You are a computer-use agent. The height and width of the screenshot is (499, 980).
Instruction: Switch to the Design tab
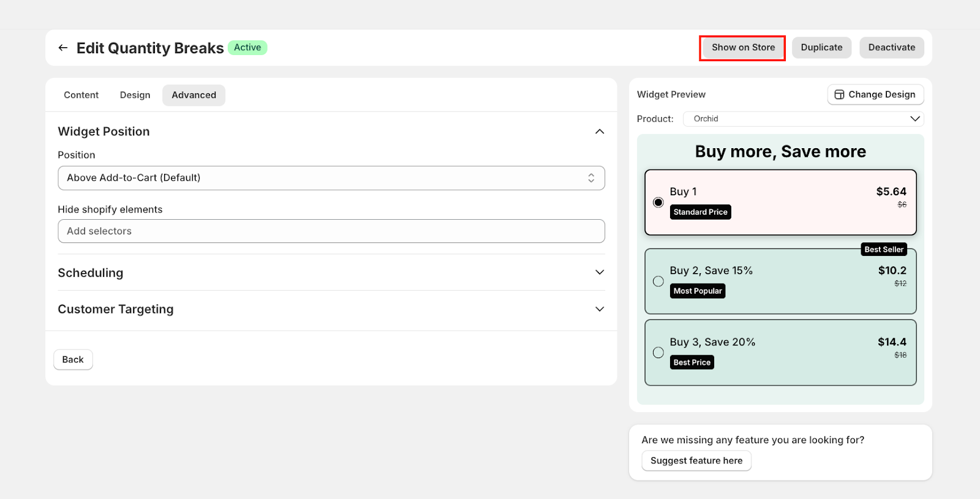click(135, 96)
